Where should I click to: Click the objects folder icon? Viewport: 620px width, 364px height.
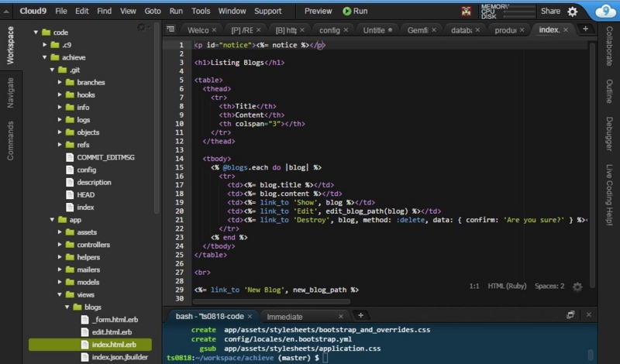pos(70,132)
